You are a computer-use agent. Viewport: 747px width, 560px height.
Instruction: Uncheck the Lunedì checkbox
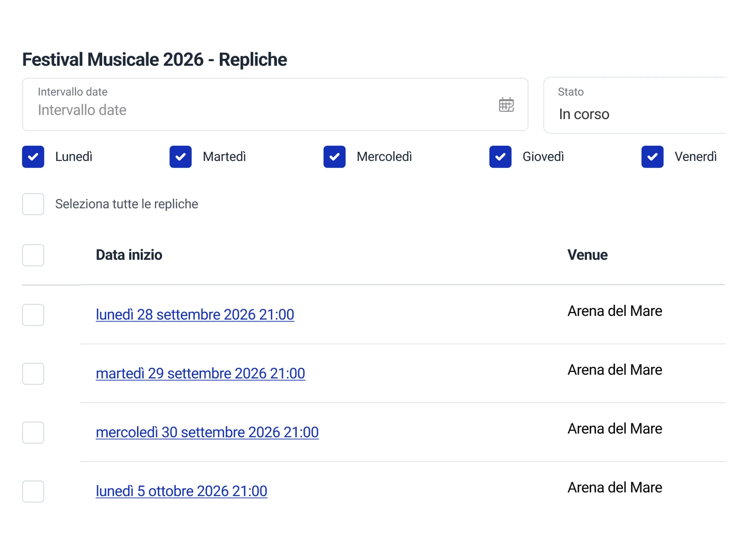click(33, 157)
